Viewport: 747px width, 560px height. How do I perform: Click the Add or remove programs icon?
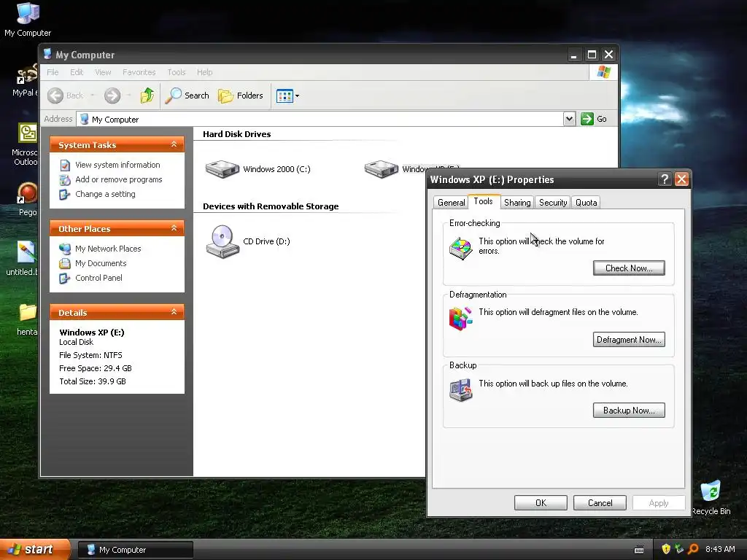point(65,180)
